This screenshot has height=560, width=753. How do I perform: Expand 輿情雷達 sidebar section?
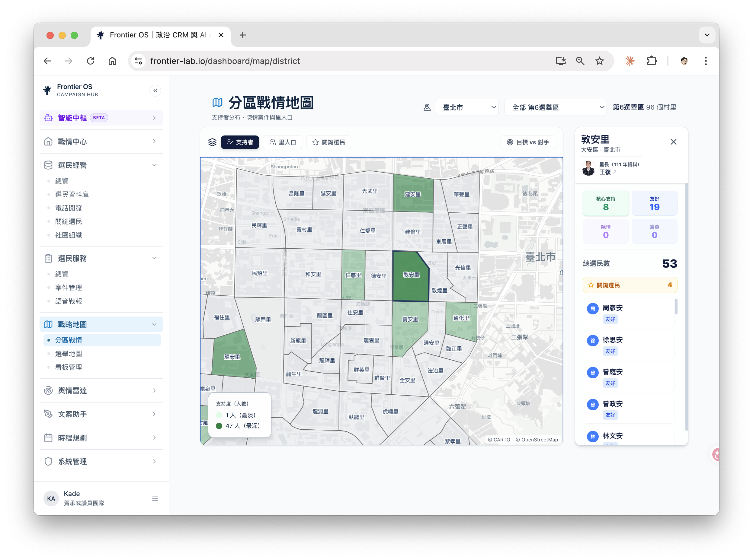pyautogui.click(x=101, y=390)
